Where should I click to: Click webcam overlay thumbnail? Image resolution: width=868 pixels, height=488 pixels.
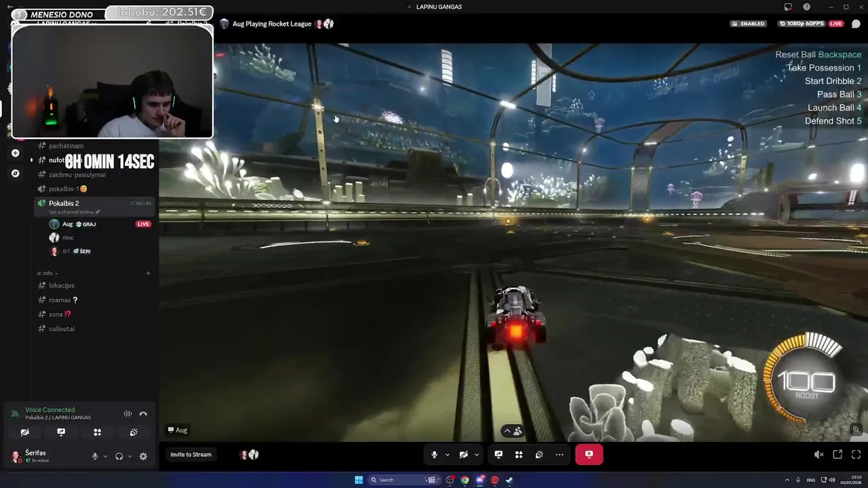tap(113, 82)
